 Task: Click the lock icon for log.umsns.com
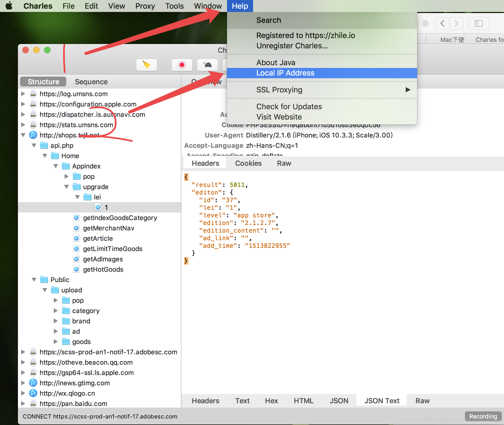[33, 94]
